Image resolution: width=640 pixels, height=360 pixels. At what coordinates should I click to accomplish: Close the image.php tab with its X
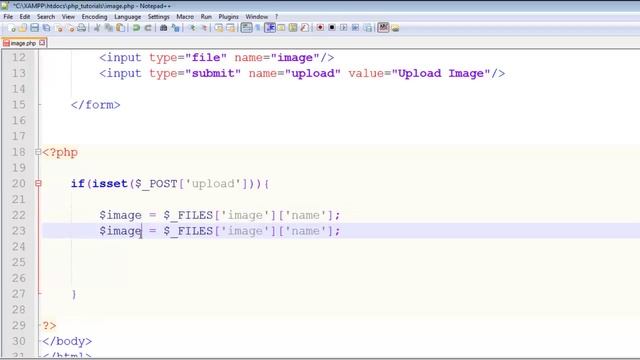click(x=42, y=42)
